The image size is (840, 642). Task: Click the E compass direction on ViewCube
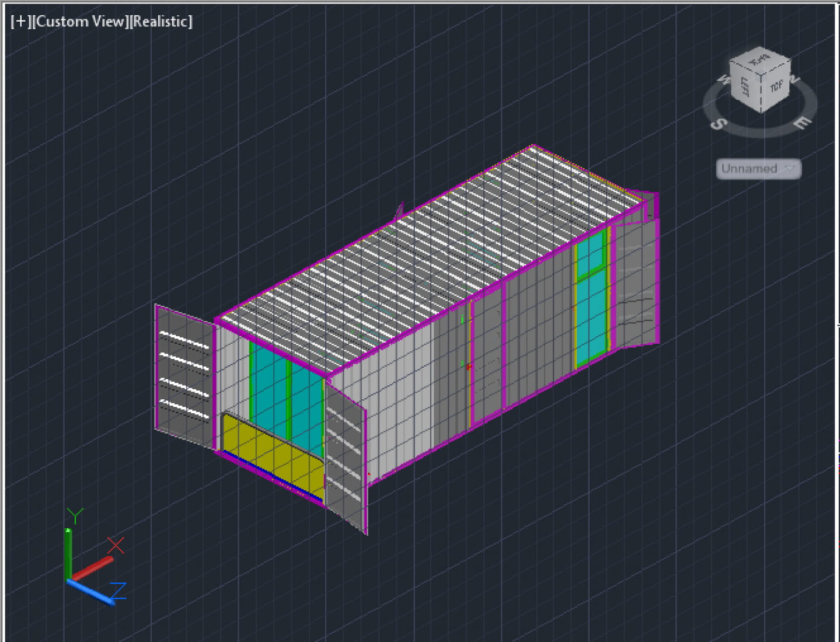click(x=802, y=123)
